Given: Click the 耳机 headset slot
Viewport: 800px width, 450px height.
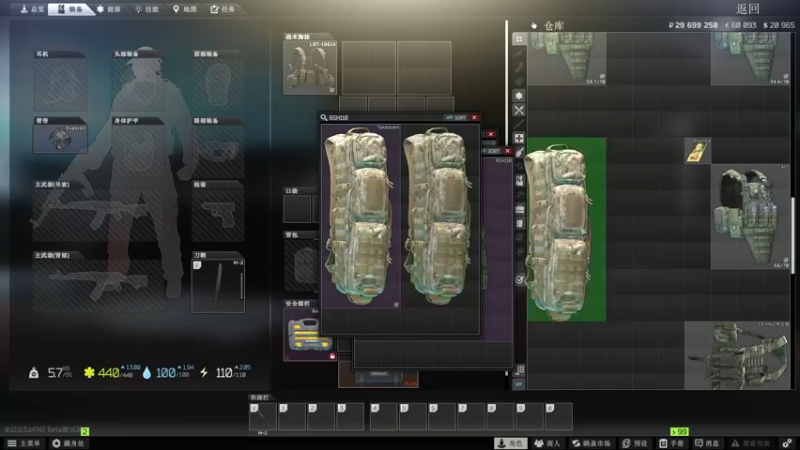Looking at the screenshot, I should point(60,84).
